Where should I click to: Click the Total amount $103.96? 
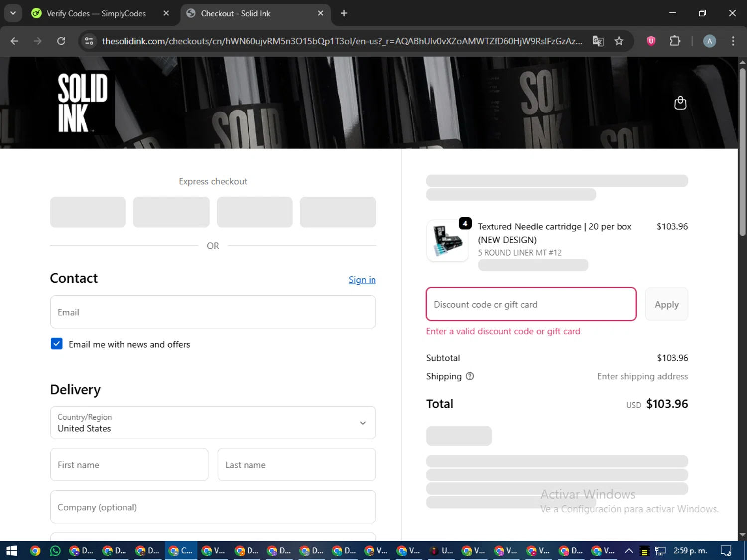[x=667, y=404]
